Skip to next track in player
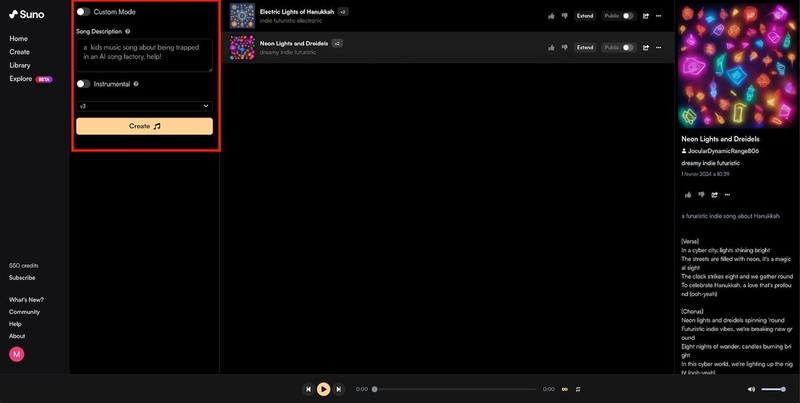The width and height of the screenshot is (800, 403). pyautogui.click(x=339, y=389)
